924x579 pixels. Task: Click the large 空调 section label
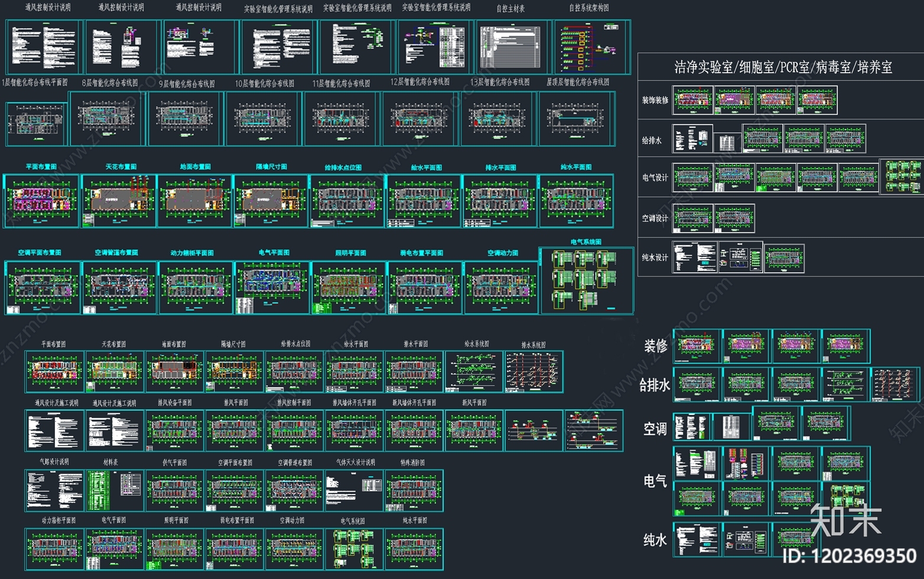pyautogui.click(x=655, y=429)
